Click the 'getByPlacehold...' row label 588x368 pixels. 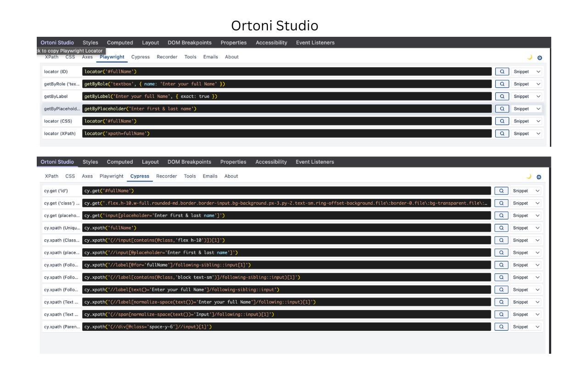pos(62,109)
